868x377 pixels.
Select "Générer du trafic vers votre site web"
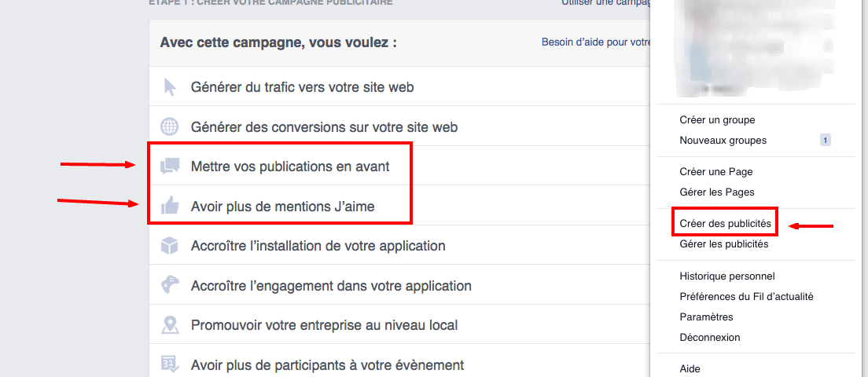tap(302, 87)
